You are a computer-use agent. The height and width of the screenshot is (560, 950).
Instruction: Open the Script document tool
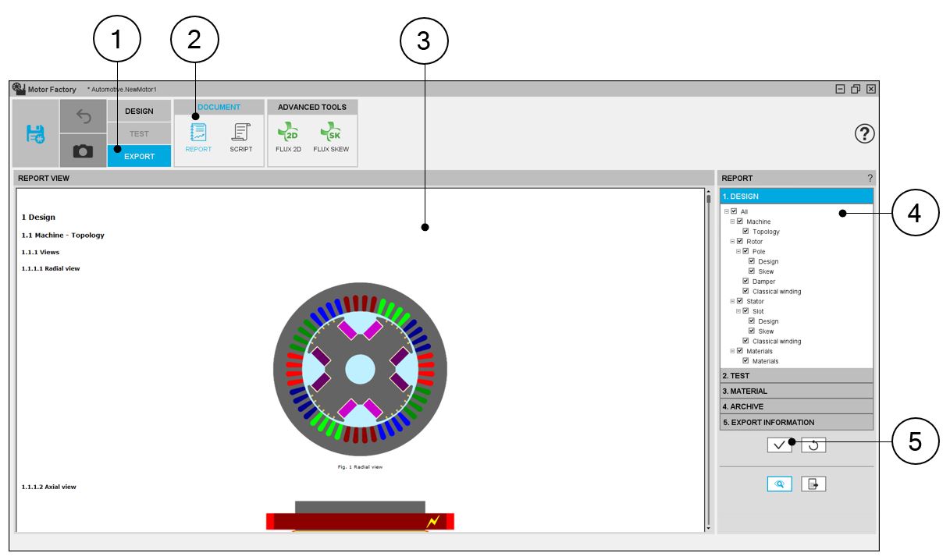pyautogui.click(x=241, y=136)
